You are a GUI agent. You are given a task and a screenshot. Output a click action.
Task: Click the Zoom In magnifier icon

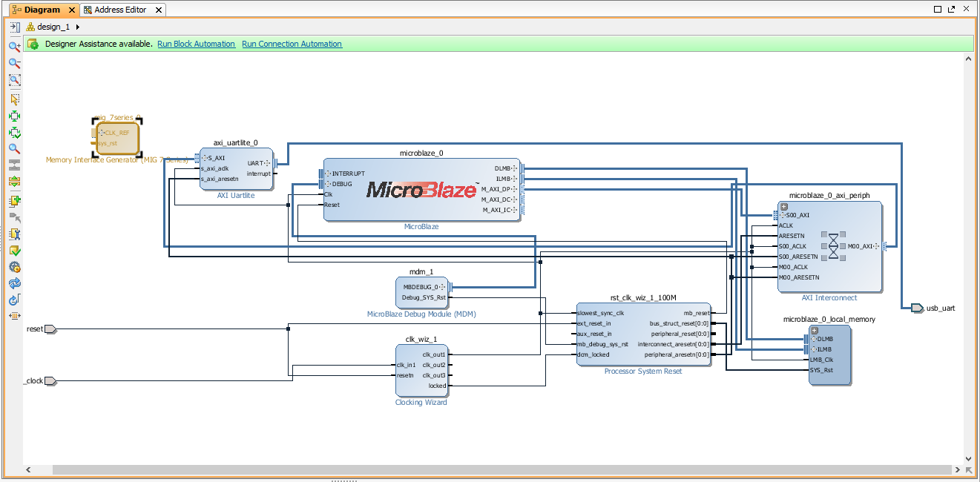click(14, 46)
